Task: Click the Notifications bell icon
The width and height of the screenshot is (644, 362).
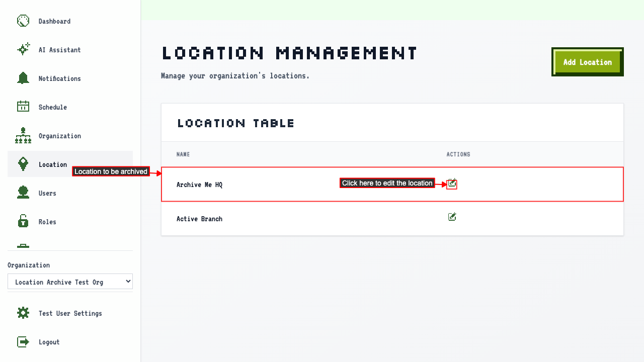Action: [x=23, y=78]
